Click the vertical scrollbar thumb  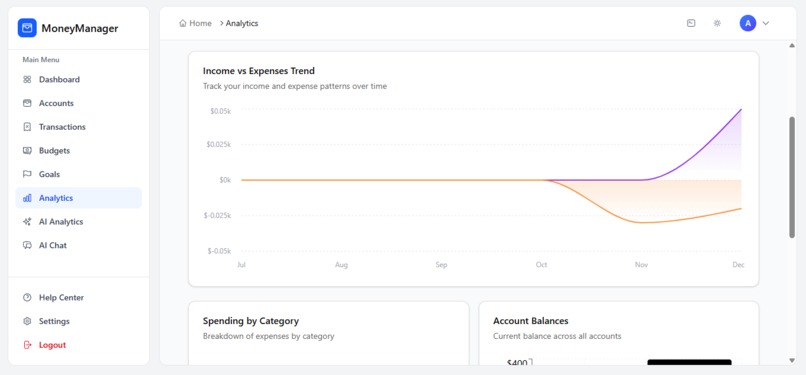point(792,177)
